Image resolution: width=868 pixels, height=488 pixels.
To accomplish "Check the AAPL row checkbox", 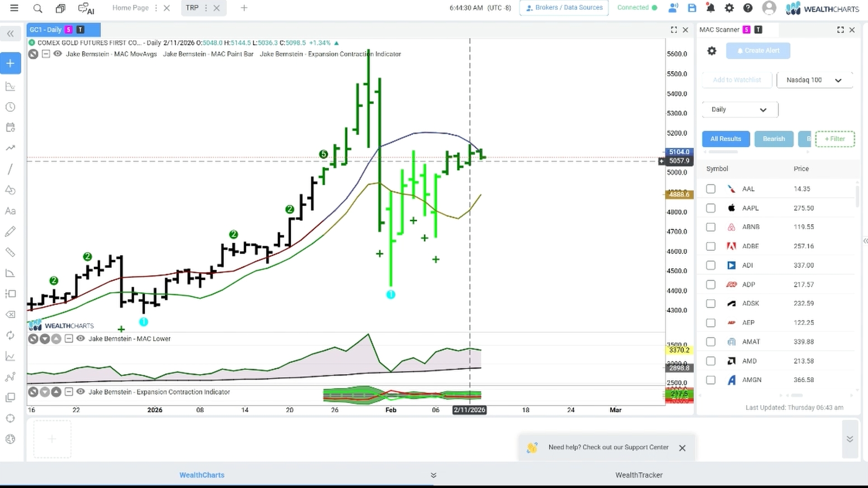I will [711, 208].
